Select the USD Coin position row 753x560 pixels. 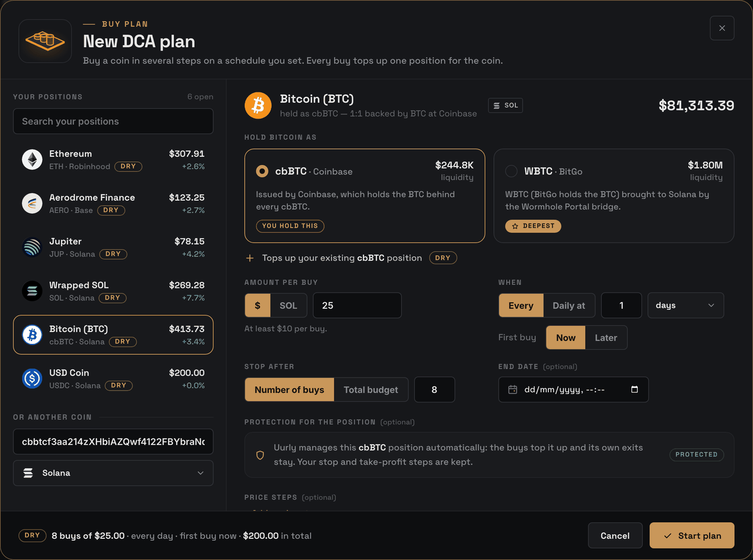point(114,379)
